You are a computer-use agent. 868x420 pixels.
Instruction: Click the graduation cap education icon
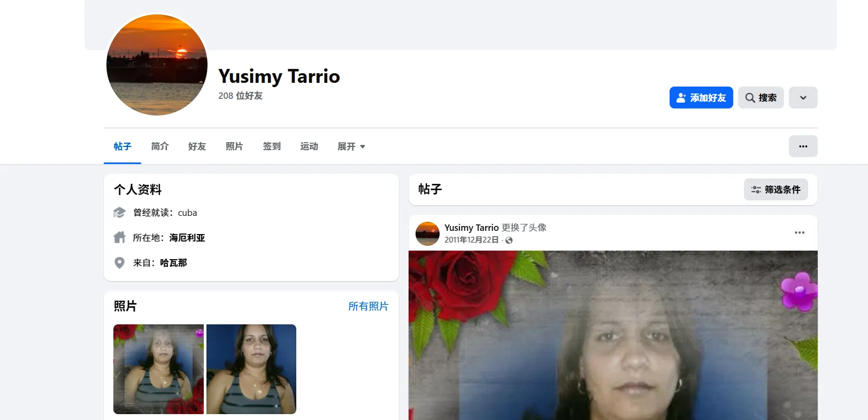[119, 213]
